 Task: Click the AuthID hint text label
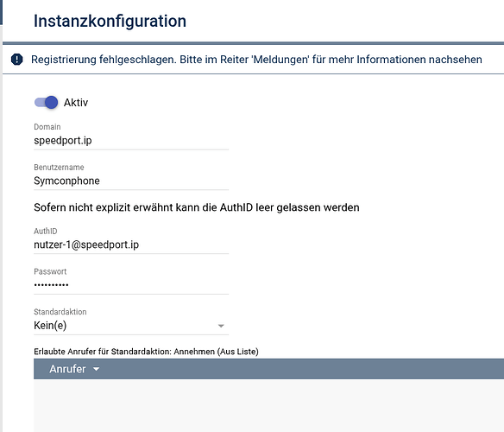tap(197, 207)
